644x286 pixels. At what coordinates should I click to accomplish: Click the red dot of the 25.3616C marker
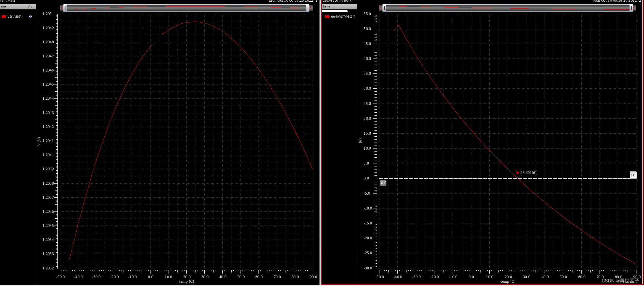pos(518,173)
